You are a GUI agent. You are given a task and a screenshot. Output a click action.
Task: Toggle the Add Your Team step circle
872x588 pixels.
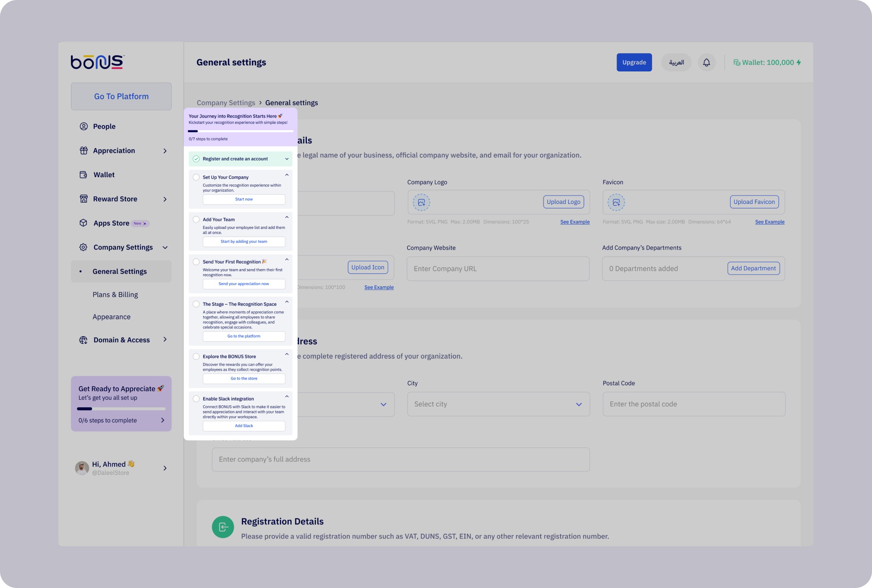tap(196, 220)
